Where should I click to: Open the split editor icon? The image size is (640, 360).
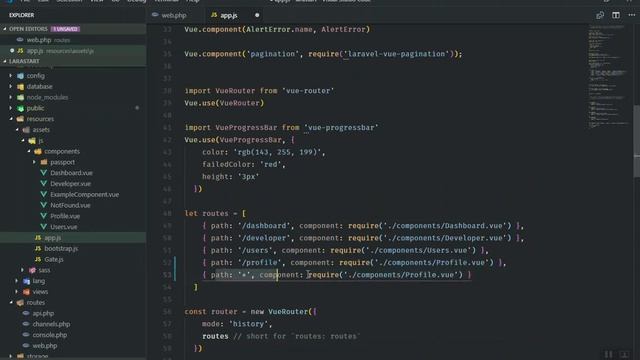(616, 15)
